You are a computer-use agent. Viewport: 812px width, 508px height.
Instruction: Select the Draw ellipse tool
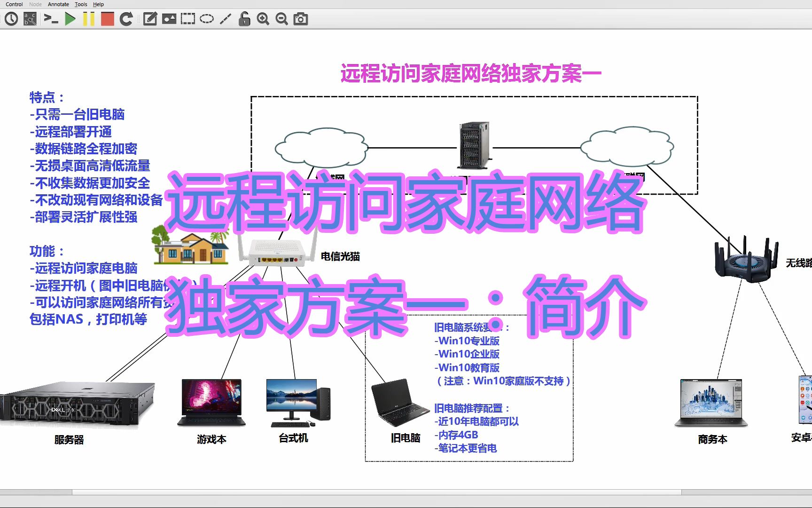click(207, 19)
